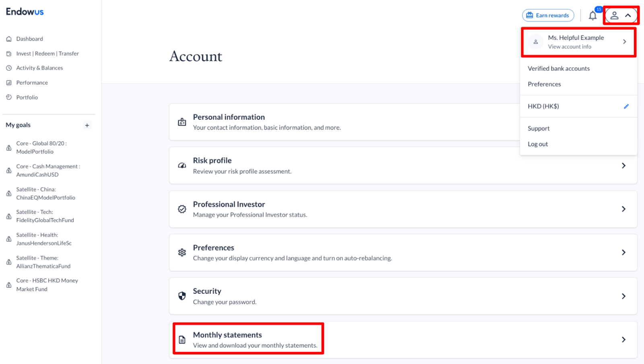644x364 pixels.
Task: Open notifications via the bell icon
Action: click(x=592, y=15)
